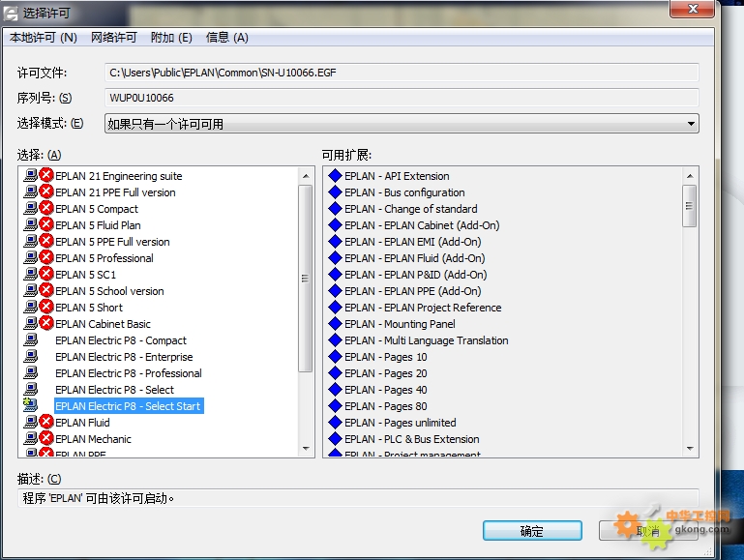This screenshot has width=744, height=560.
Task: Click the extensions list scroll down arrow
Action: click(690, 448)
